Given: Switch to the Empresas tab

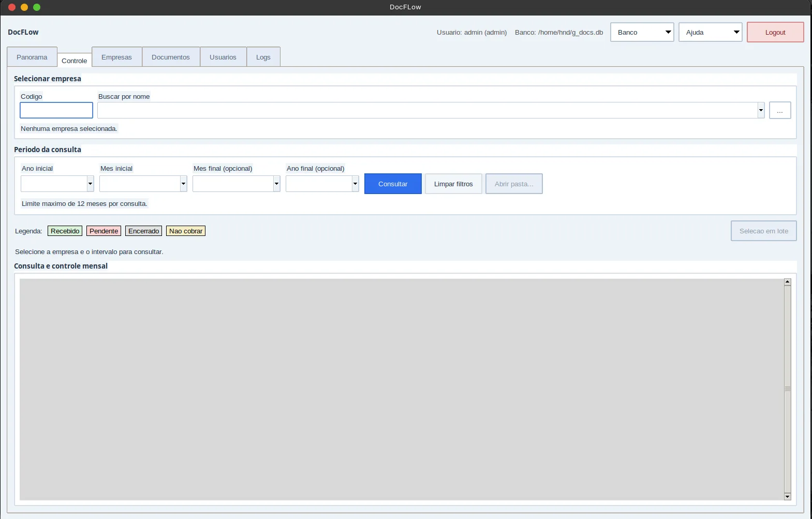Looking at the screenshot, I should tap(116, 57).
